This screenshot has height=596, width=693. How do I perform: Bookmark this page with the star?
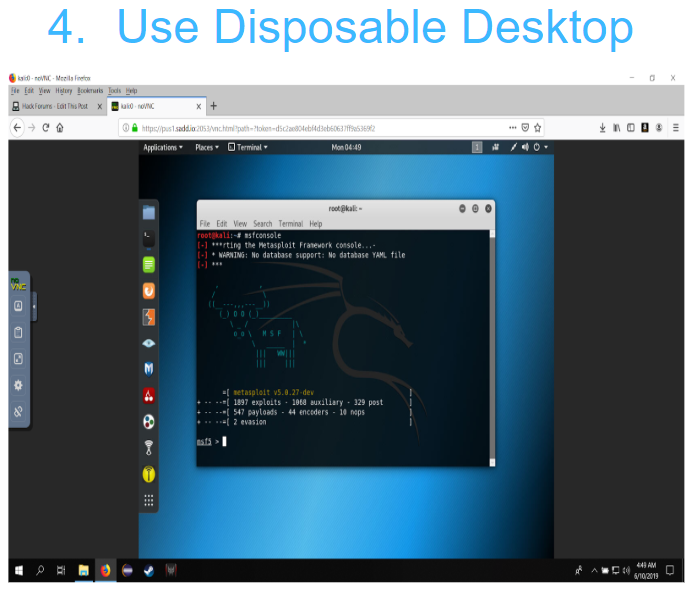[x=537, y=128]
